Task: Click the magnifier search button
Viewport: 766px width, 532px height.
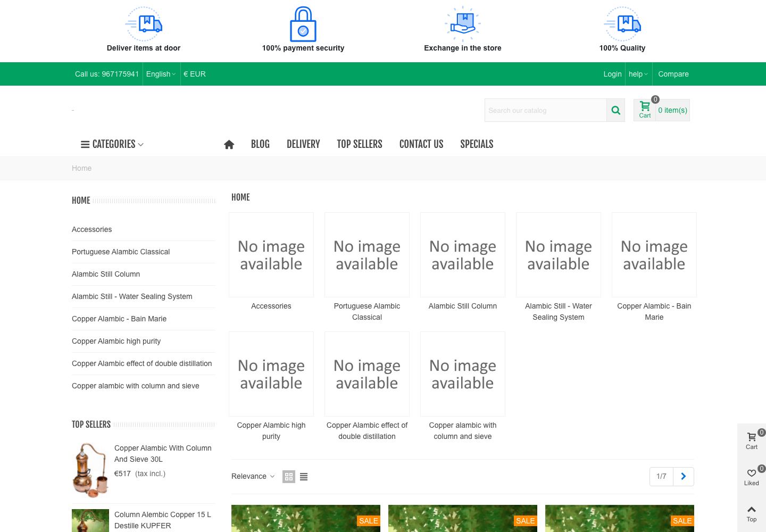Action: coord(616,110)
